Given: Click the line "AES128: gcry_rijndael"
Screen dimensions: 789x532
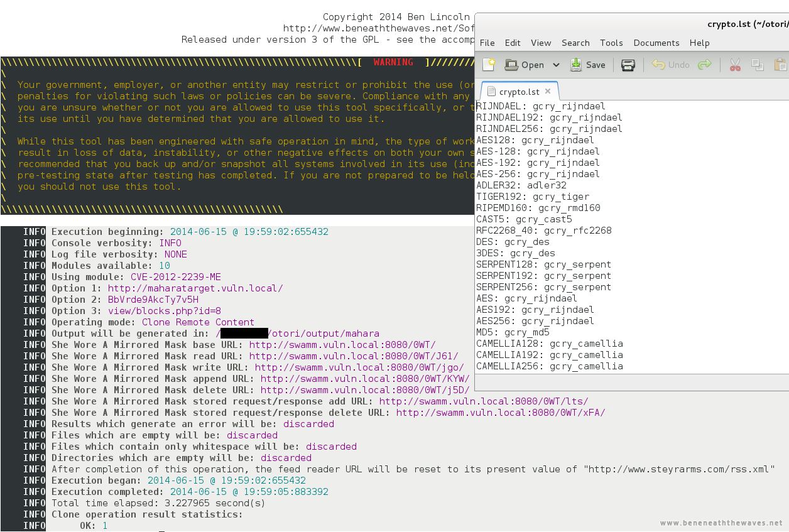Looking at the screenshot, I should tap(535, 140).
